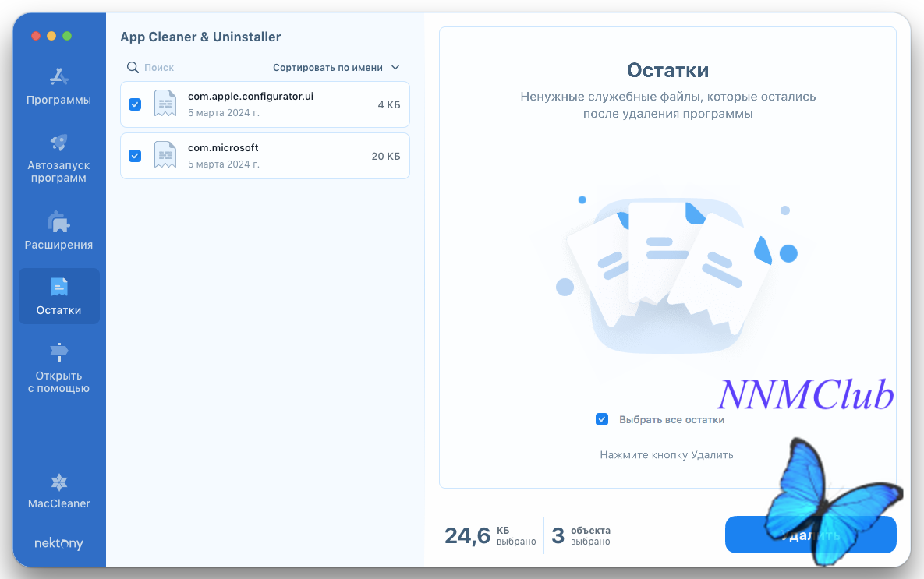Open Автозапуск программ rocket icon

59,143
